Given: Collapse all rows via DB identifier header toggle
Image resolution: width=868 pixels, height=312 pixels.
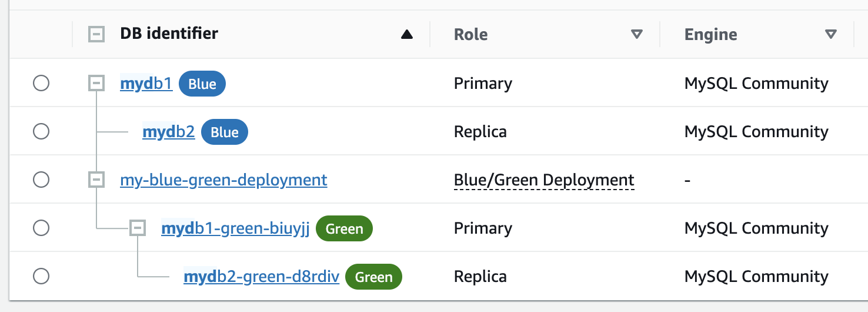Looking at the screenshot, I should (96, 35).
